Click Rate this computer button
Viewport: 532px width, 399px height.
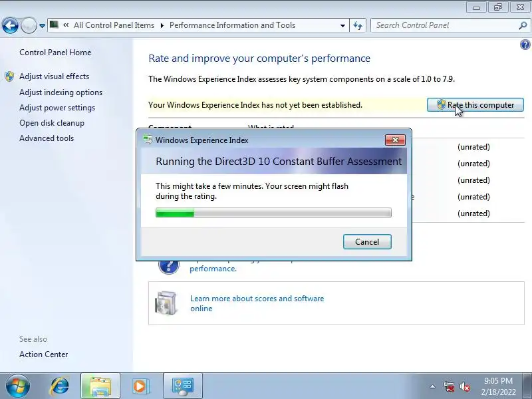(x=475, y=105)
